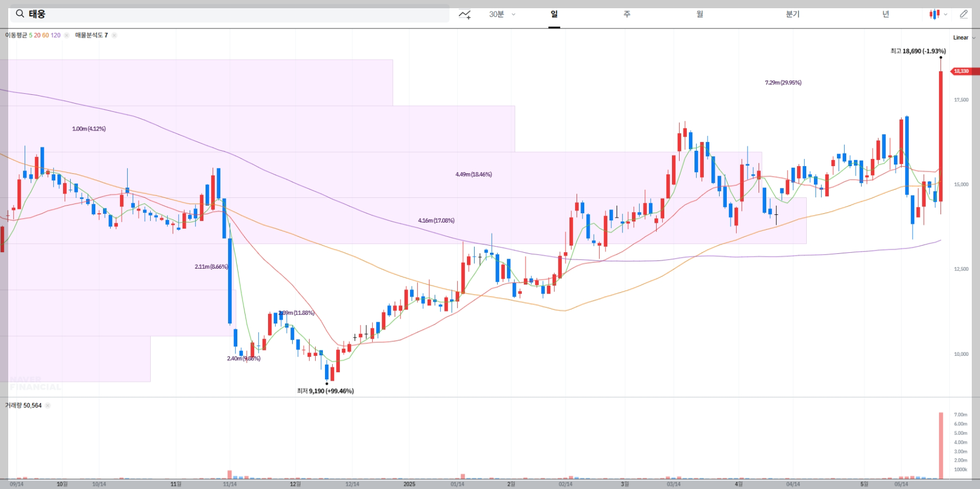Remove the 이동평균 moving average indicator
The image size is (980, 489).
click(66, 35)
